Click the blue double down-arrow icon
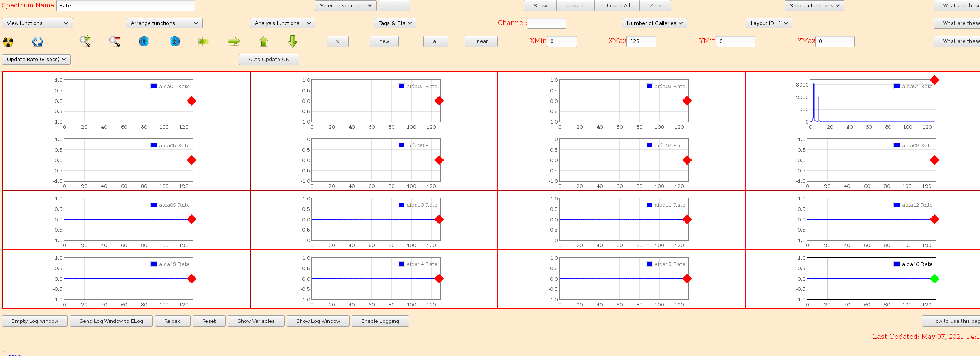Viewport: 980px width, 356px height. click(x=144, y=41)
